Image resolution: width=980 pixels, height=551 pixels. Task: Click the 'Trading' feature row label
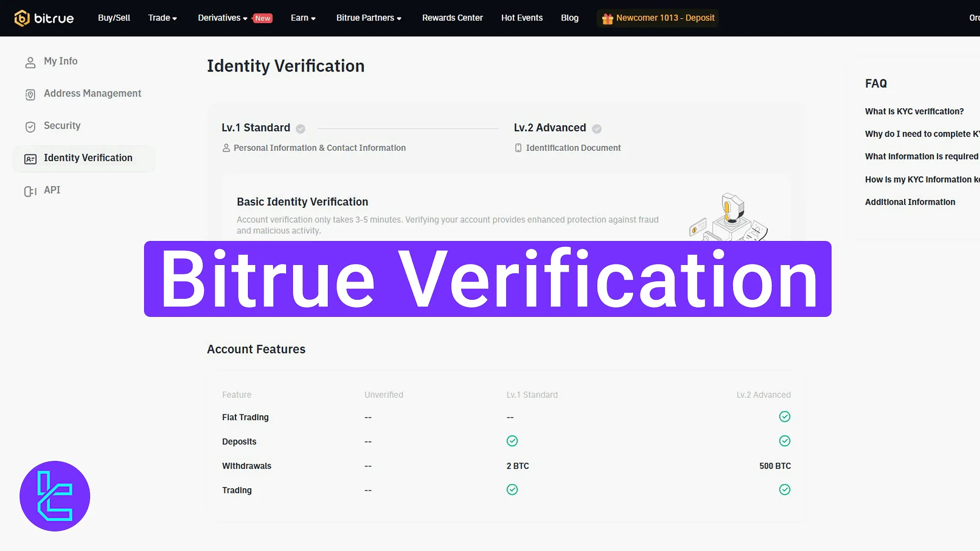click(x=237, y=490)
